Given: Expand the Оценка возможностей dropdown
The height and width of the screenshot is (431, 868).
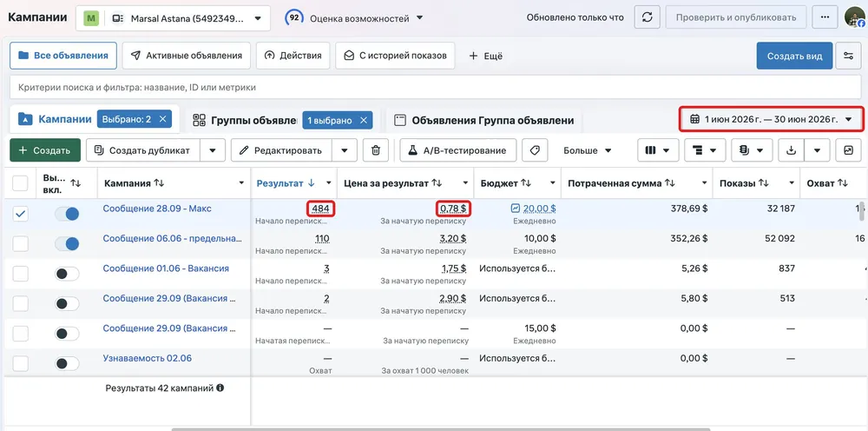Looking at the screenshot, I should (419, 18).
